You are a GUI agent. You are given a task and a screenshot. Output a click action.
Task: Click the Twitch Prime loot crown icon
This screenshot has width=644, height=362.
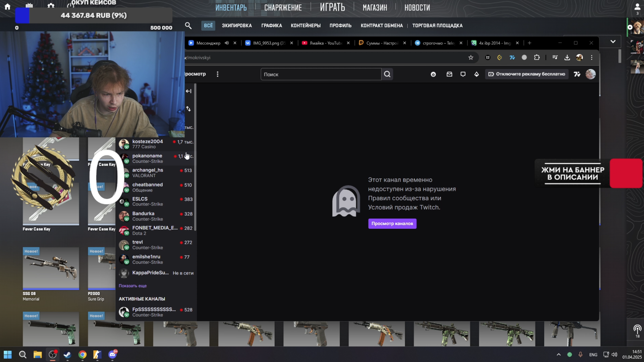[x=433, y=74]
